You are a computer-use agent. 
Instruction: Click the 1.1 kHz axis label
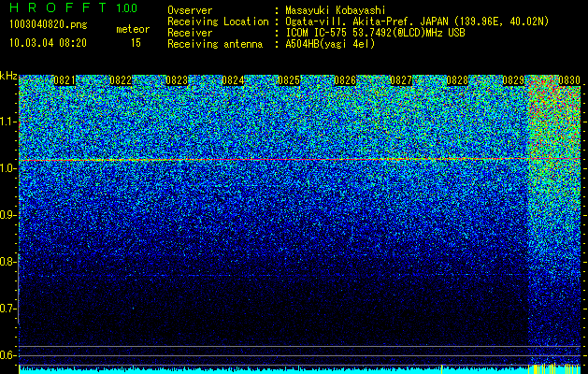click(8, 122)
